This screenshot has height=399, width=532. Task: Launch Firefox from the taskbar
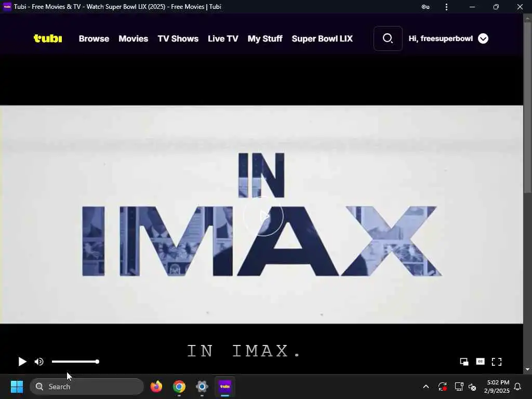pyautogui.click(x=156, y=387)
